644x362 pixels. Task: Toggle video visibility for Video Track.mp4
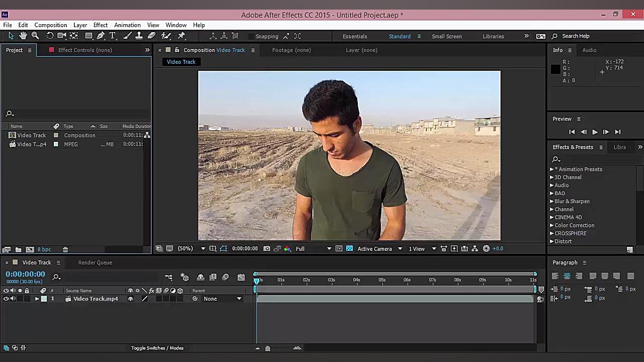(6, 298)
